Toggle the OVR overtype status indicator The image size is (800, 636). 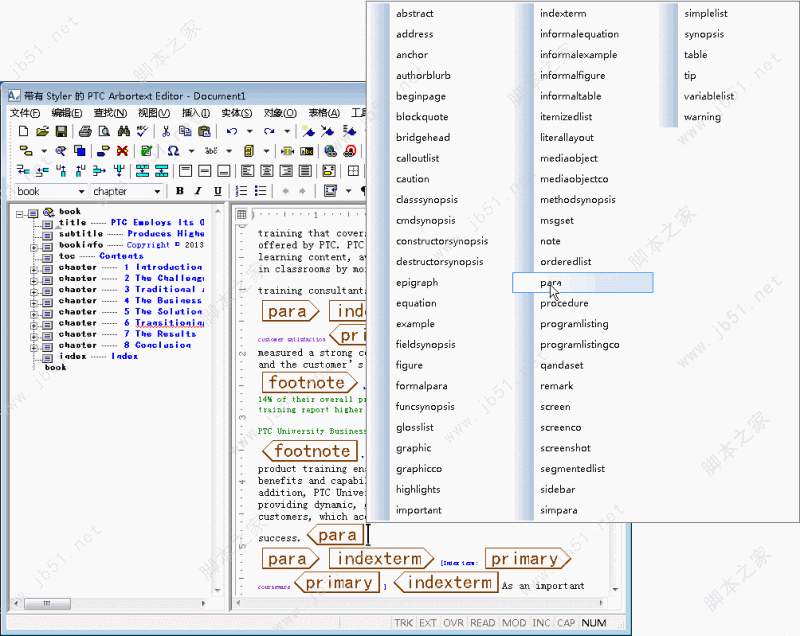click(453, 623)
